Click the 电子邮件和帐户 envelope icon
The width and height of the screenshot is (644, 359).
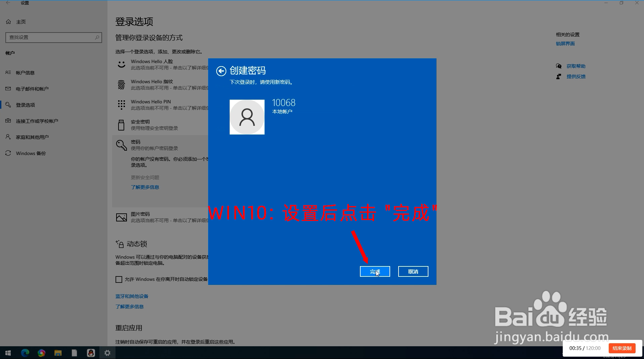8,89
